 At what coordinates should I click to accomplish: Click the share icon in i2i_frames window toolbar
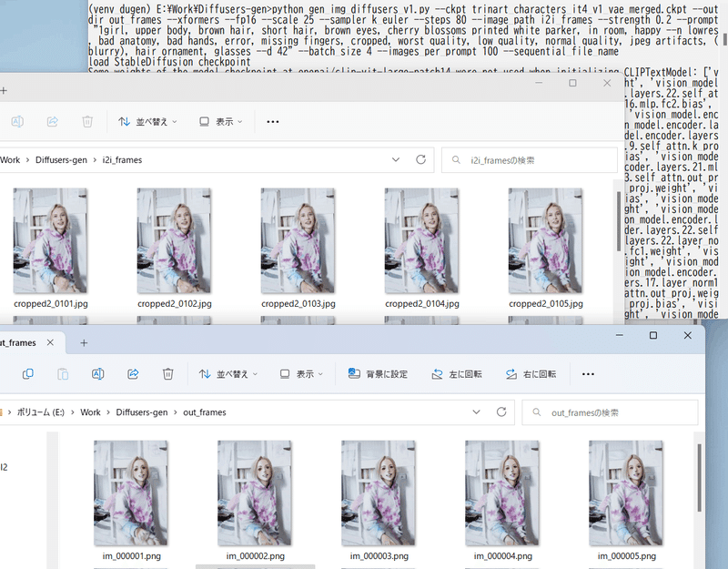point(53,122)
